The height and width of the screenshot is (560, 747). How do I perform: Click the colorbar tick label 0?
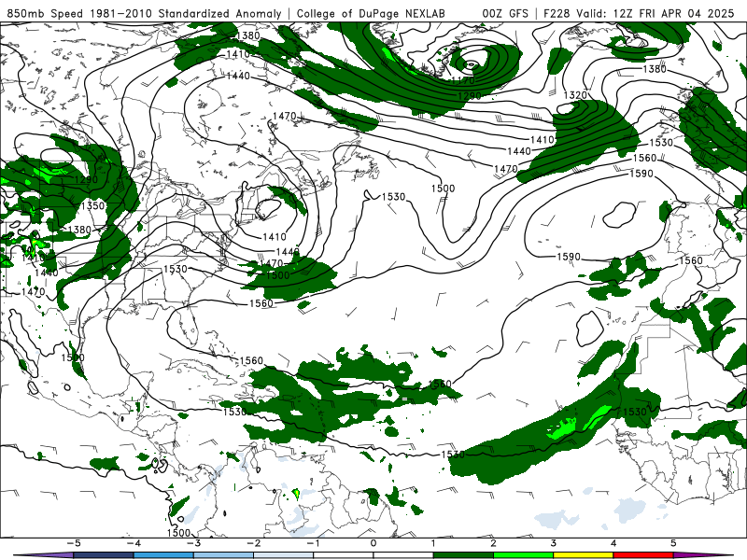373,543
